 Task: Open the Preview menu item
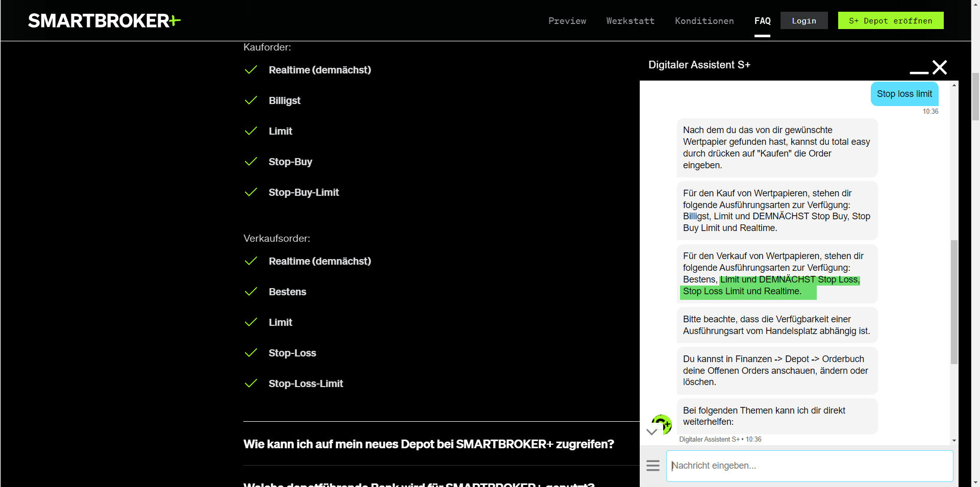pyautogui.click(x=567, y=21)
